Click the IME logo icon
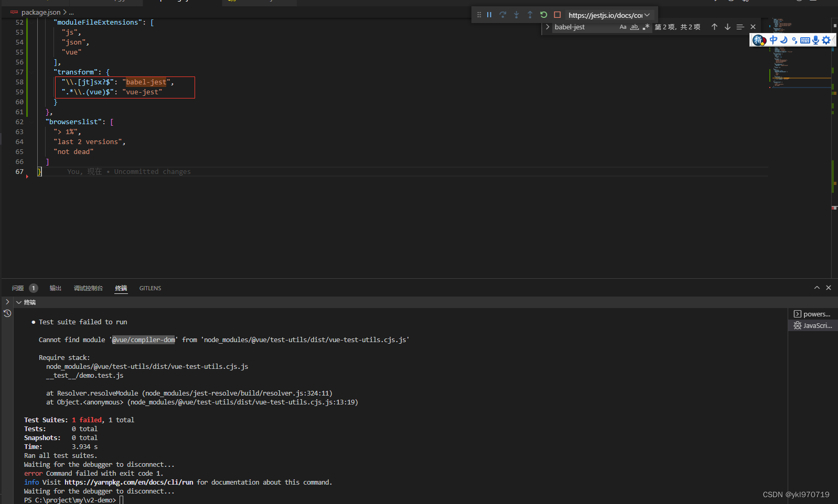Viewport: 838px width, 504px height. 759,40
